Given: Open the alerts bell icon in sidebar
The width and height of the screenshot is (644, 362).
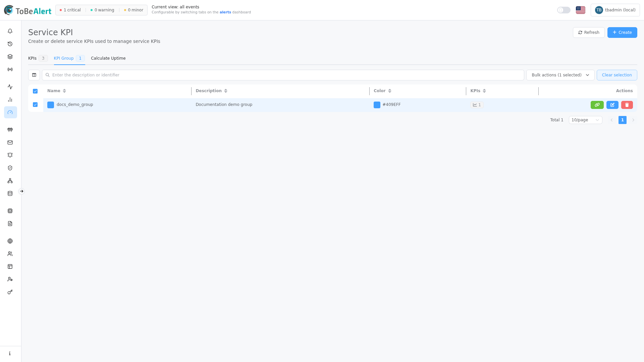Looking at the screenshot, I should pyautogui.click(x=10, y=31).
